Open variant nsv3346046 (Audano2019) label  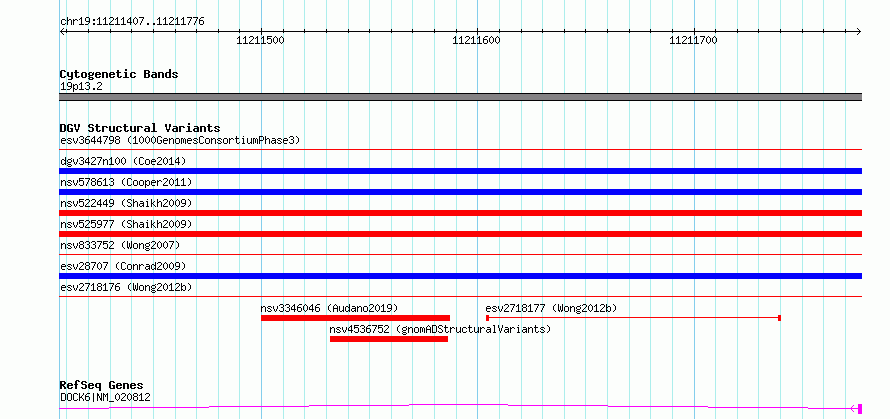(329, 308)
